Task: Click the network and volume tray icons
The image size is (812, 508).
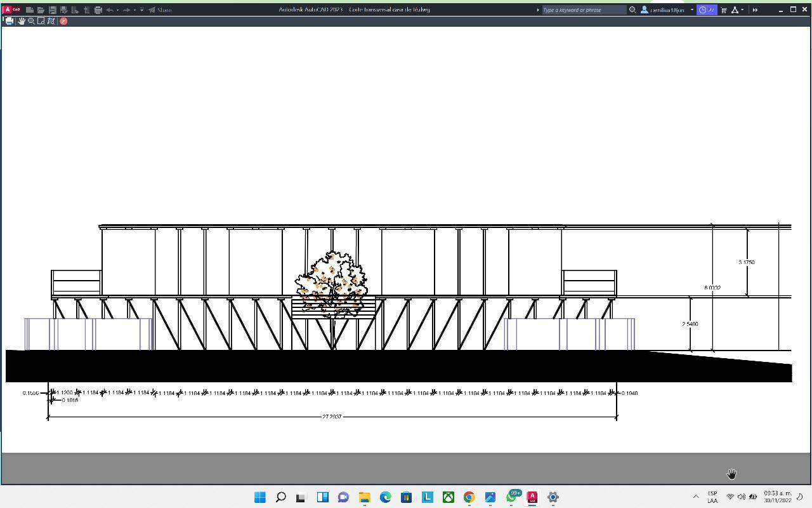Action: pos(741,497)
